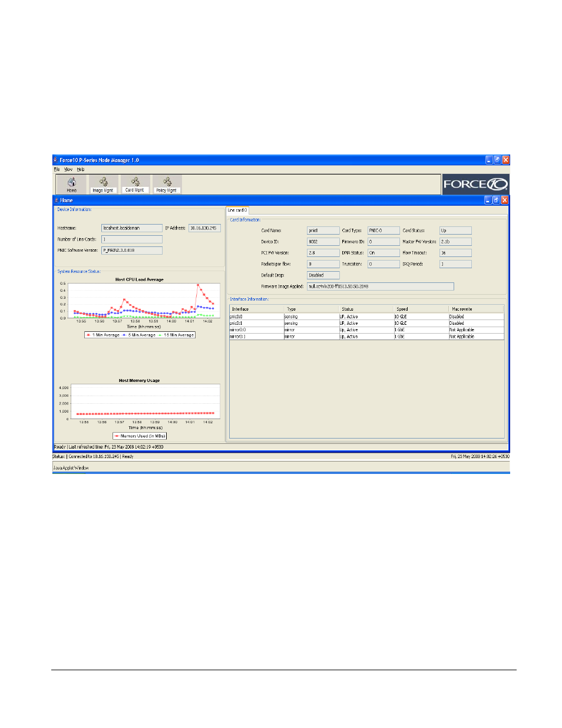Click the Card Status field
The height and width of the screenshot is (728, 562).
pyautogui.click(x=455, y=230)
